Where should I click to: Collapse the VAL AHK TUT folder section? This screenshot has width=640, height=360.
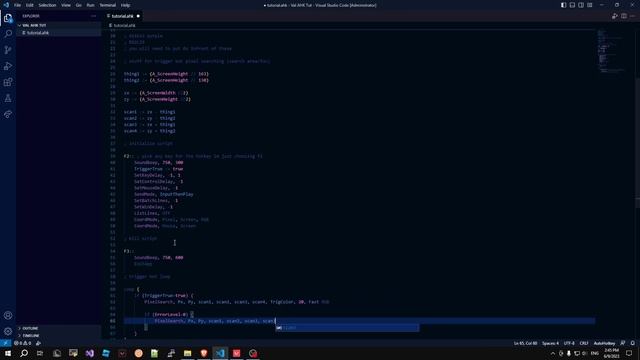pyautogui.click(x=59, y=25)
